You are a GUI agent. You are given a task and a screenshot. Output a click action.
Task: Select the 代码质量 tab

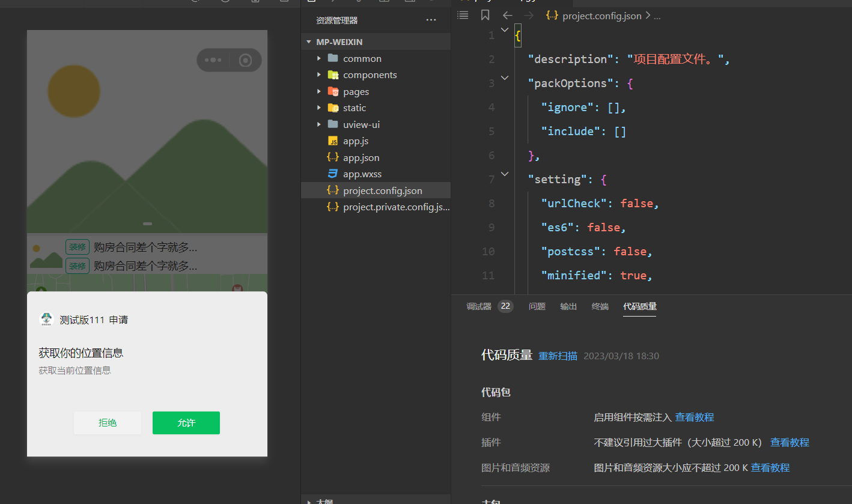pos(640,306)
